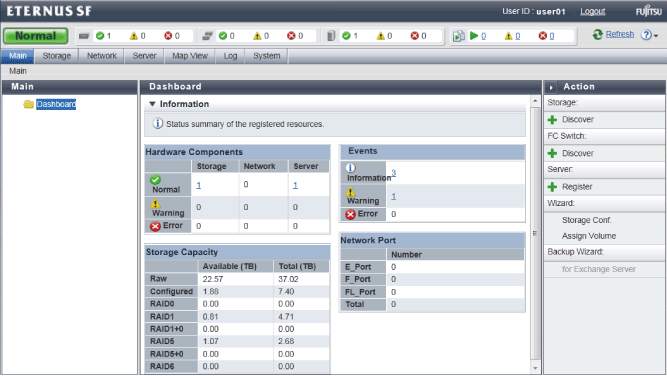Click the Error red cross icon in Hardware Components
The width and height of the screenshot is (667, 376).
click(x=155, y=226)
